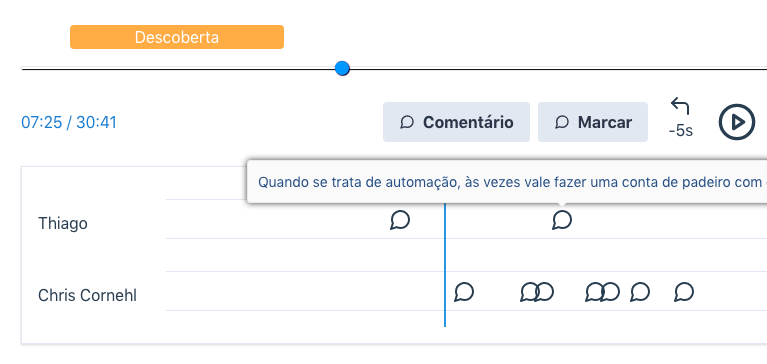Click right bubble of Chris's first overlapping pair
This screenshot has height=364, width=767.
pos(545,292)
